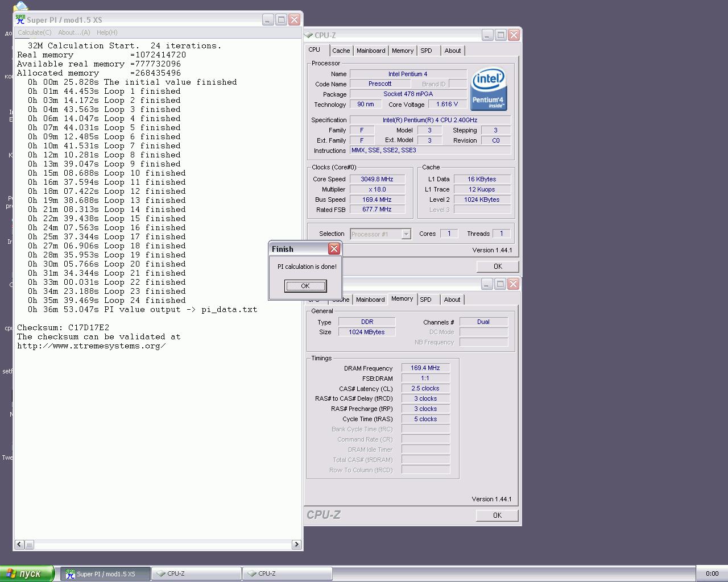
Task: Click second CPU-Z taskbar button
Action: pyautogui.click(x=287, y=574)
